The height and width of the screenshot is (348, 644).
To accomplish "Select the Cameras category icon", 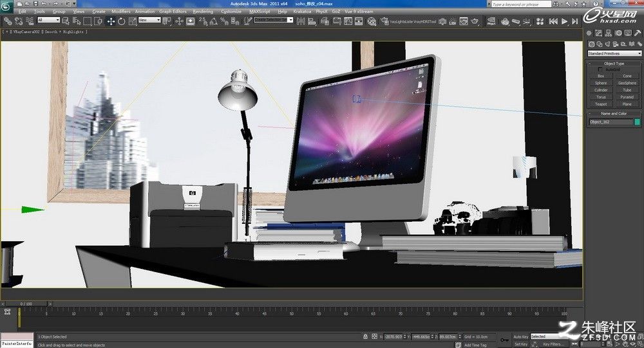I will (615, 44).
